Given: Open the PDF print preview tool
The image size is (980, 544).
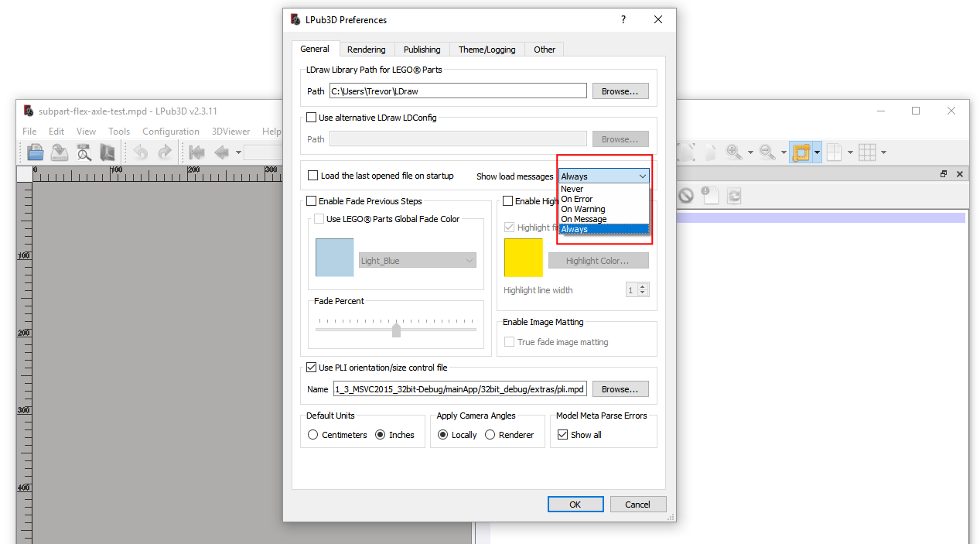Looking at the screenshot, I should click(x=84, y=152).
